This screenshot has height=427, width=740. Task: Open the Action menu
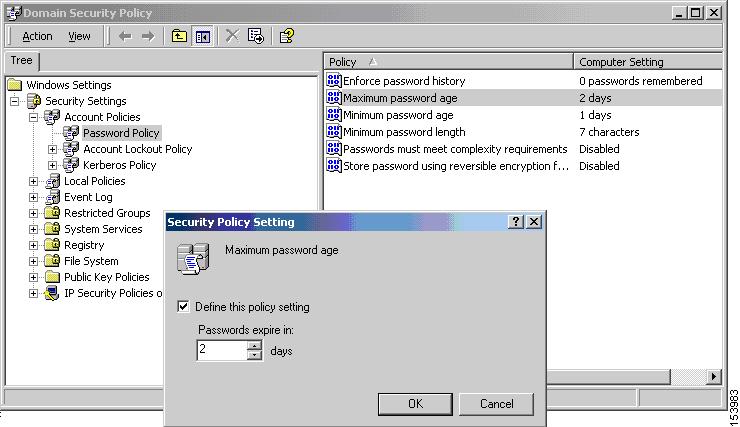point(37,36)
